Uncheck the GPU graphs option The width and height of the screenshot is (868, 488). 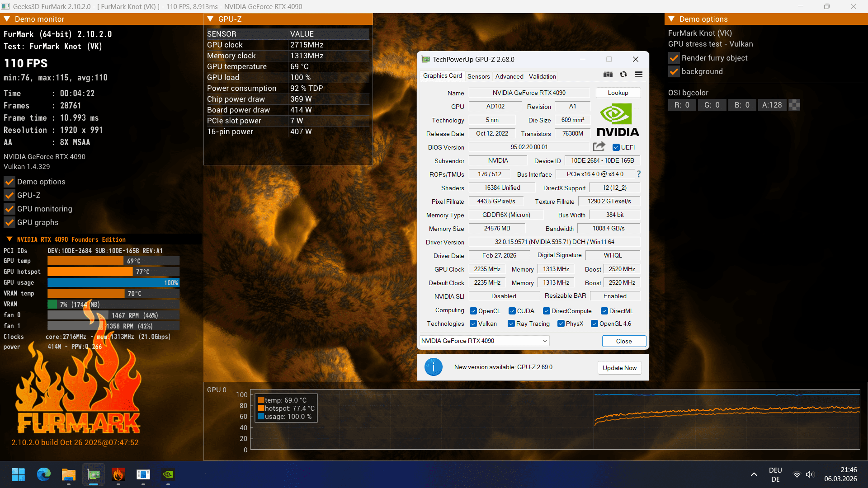click(9, 222)
